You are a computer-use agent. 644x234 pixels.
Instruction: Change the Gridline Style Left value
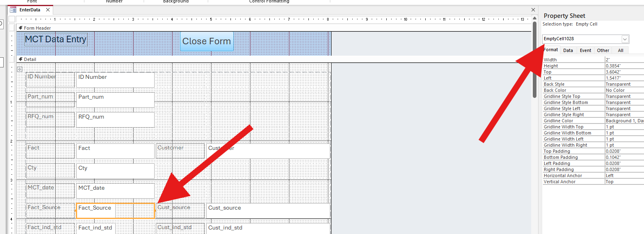pyautogui.click(x=624, y=108)
